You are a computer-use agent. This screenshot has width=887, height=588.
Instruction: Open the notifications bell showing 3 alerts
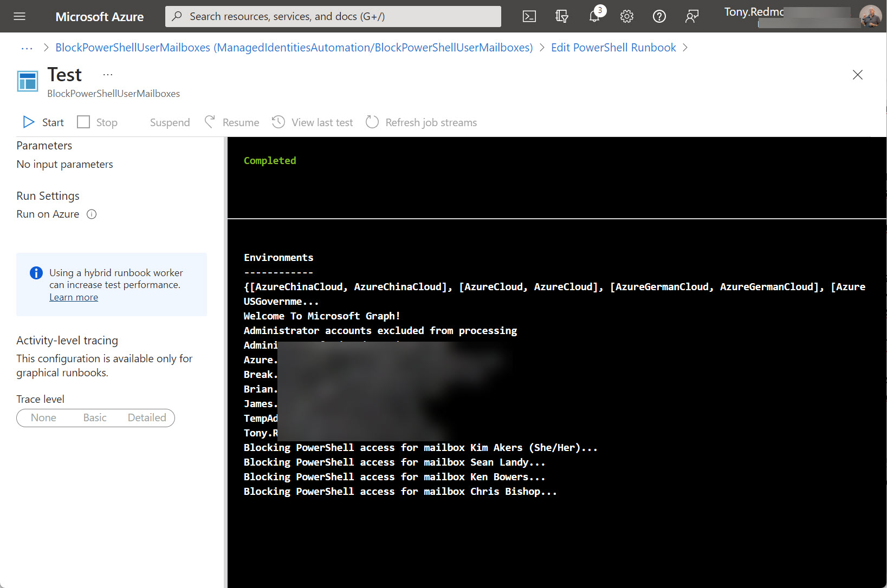pos(594,16)
